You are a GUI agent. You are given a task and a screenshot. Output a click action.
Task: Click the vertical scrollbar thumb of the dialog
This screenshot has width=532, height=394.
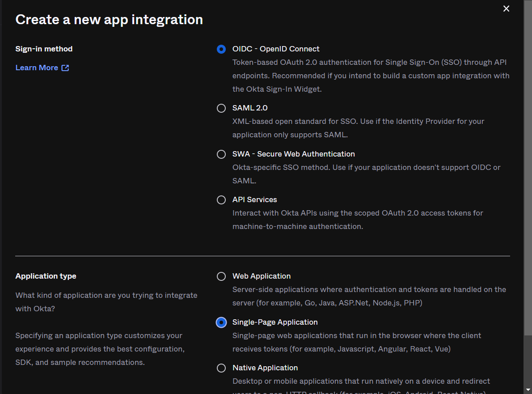click(x=528, y=167)
